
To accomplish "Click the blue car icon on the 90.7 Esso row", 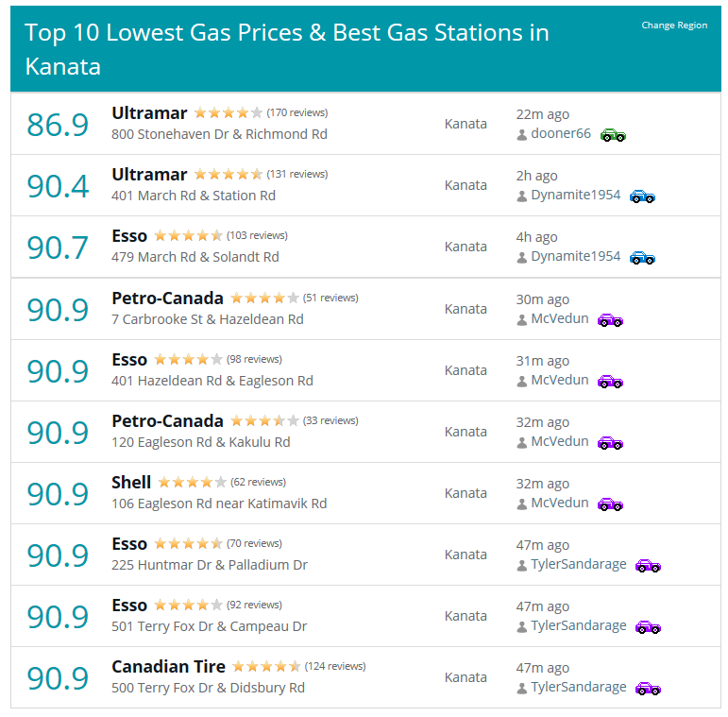I will pyautogui.click(x=642, y=258).
